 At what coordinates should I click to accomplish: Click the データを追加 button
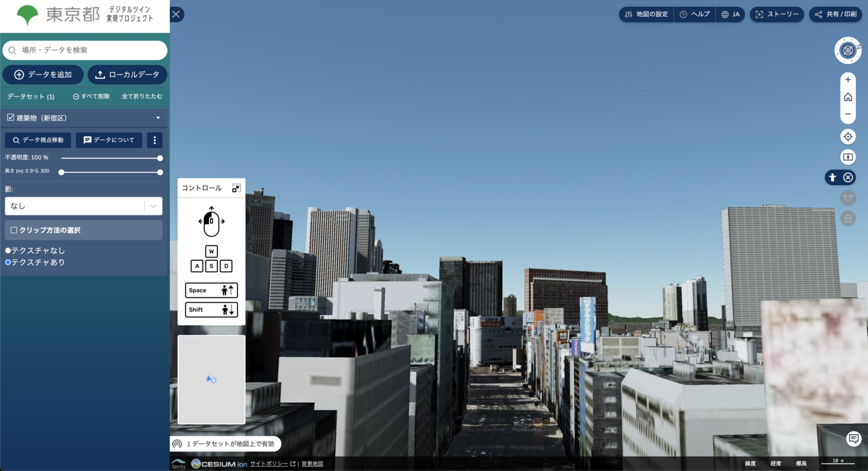click(43, 75)
